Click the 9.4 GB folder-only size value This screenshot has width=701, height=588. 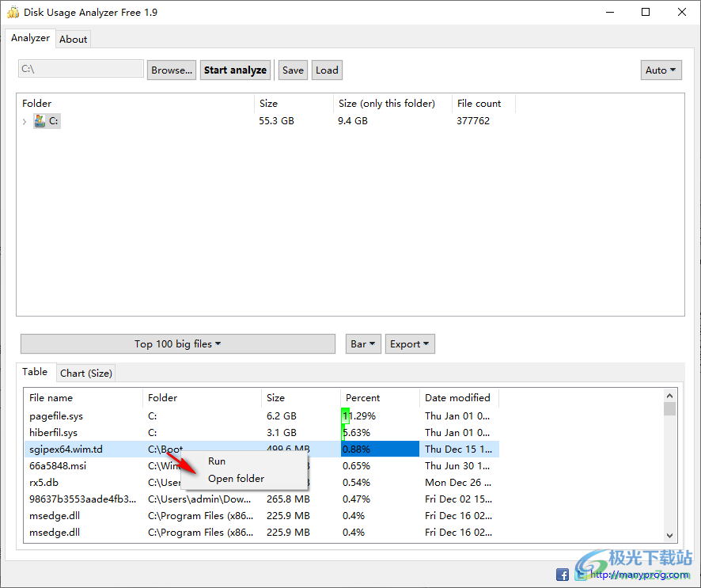point(353,121)
